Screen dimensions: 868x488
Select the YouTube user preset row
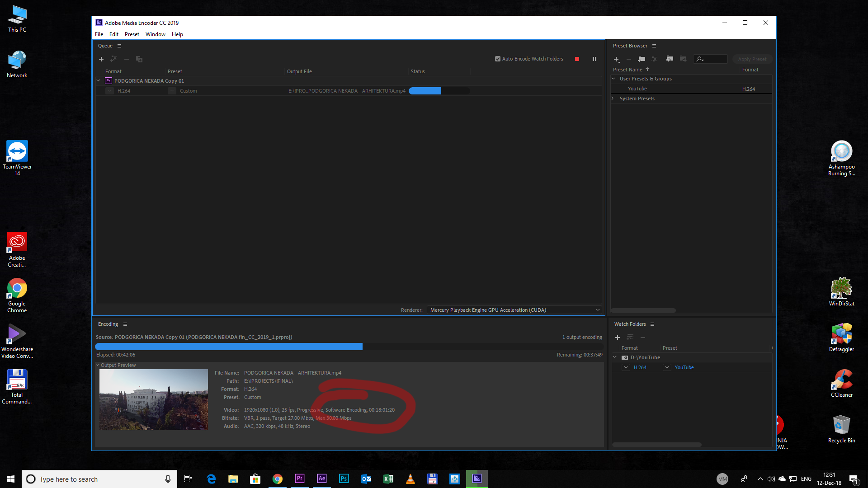(x=691, y=89)
